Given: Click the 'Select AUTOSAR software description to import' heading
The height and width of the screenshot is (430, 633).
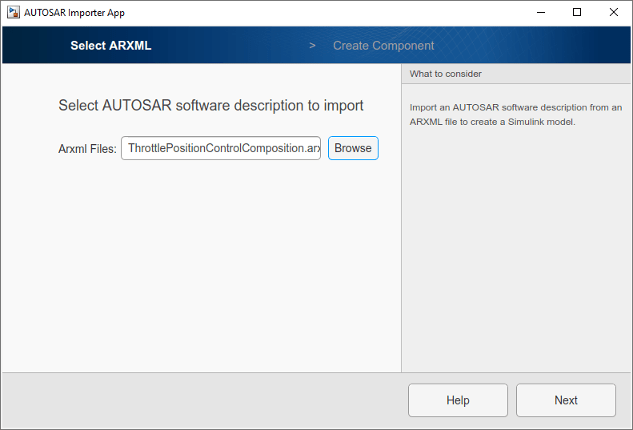Looking at the screenshot, I should click(211, 105).
